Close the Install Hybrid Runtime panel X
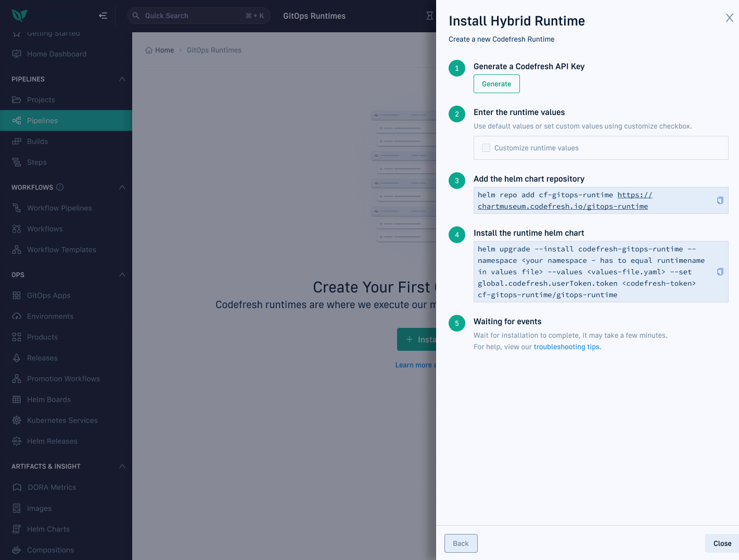Image resolution: width=739 pixels, height=560 pixels. (x=730, y=18)
